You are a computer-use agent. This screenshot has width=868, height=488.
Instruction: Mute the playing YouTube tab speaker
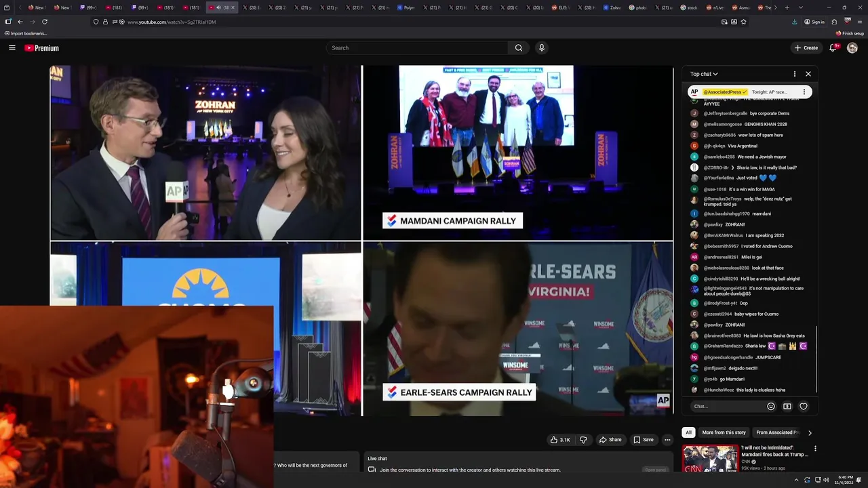[218, 7]
